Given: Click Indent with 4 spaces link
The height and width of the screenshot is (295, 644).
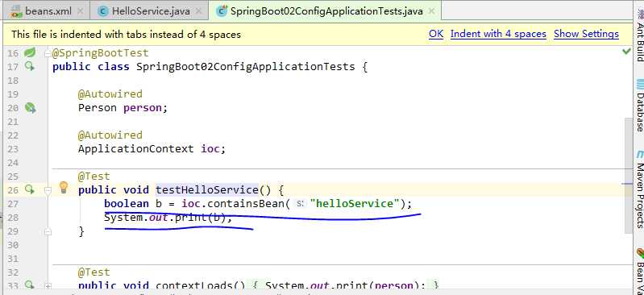Looking at the screenshot, I should (x=498, y=34).
